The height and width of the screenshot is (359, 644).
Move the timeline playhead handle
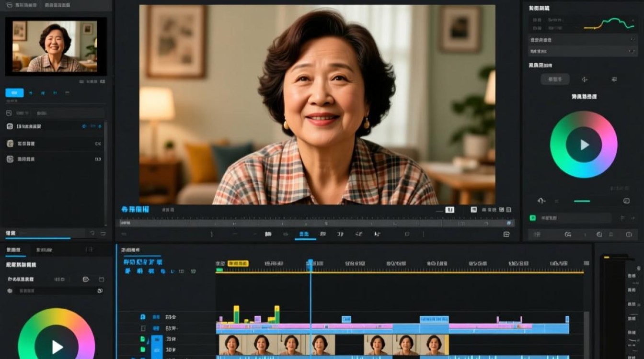(310, 265)
